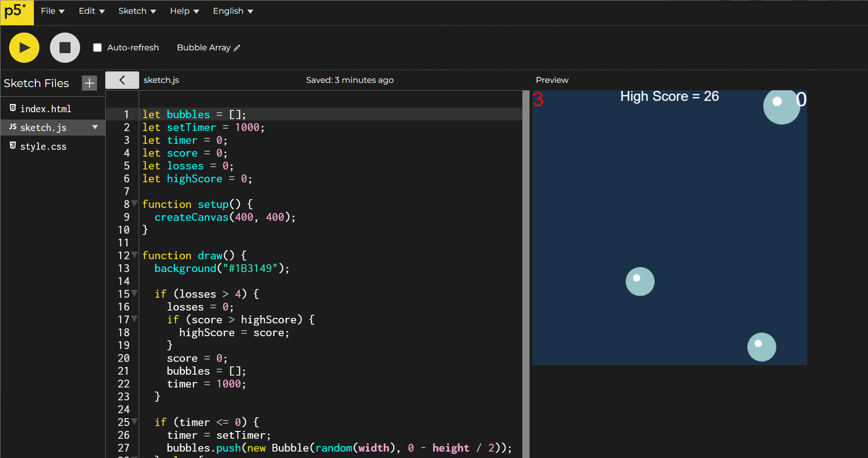Stop the running sketch
Viewport: 868px width, 458px height.
pyautogui.click(x=65, y=48)
